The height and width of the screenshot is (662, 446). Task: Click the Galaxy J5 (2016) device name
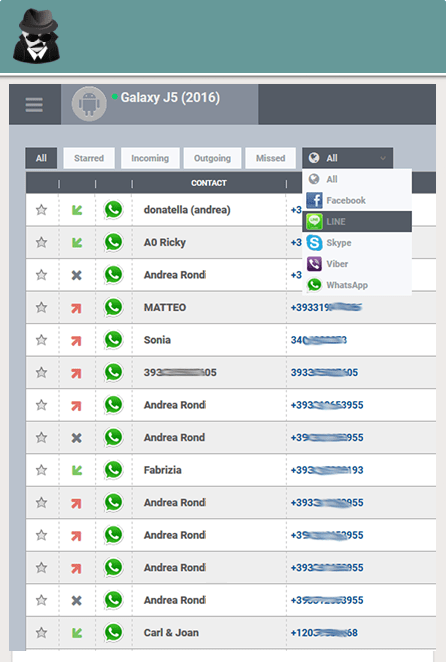[170, 98]
